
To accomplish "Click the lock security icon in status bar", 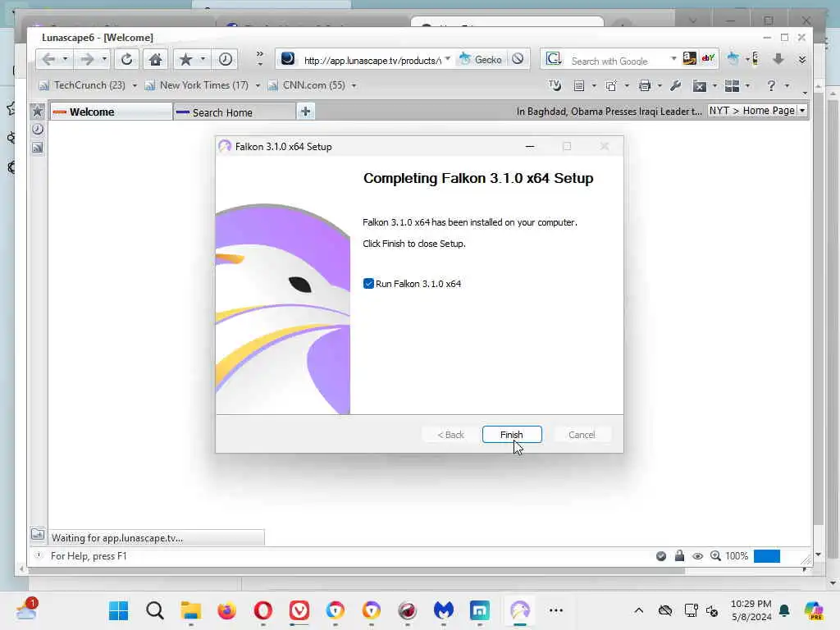I will pos(679,555).
